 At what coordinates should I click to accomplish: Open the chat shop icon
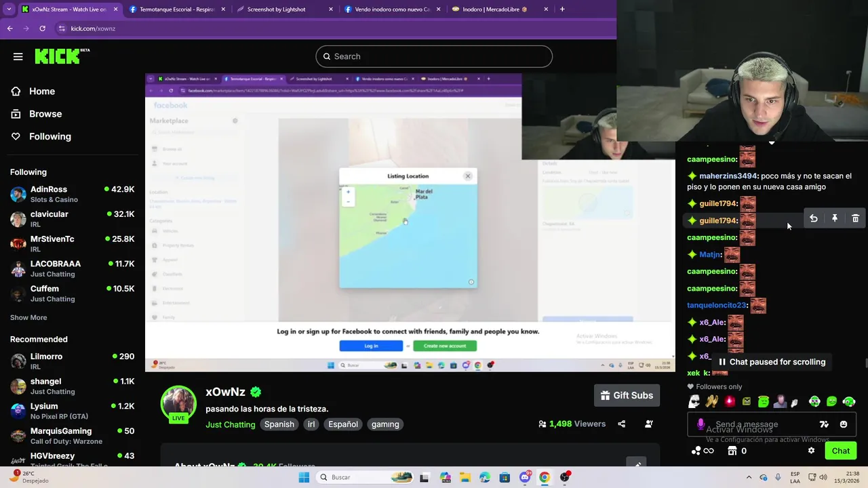pyautogui.click(x=732, y=451)
